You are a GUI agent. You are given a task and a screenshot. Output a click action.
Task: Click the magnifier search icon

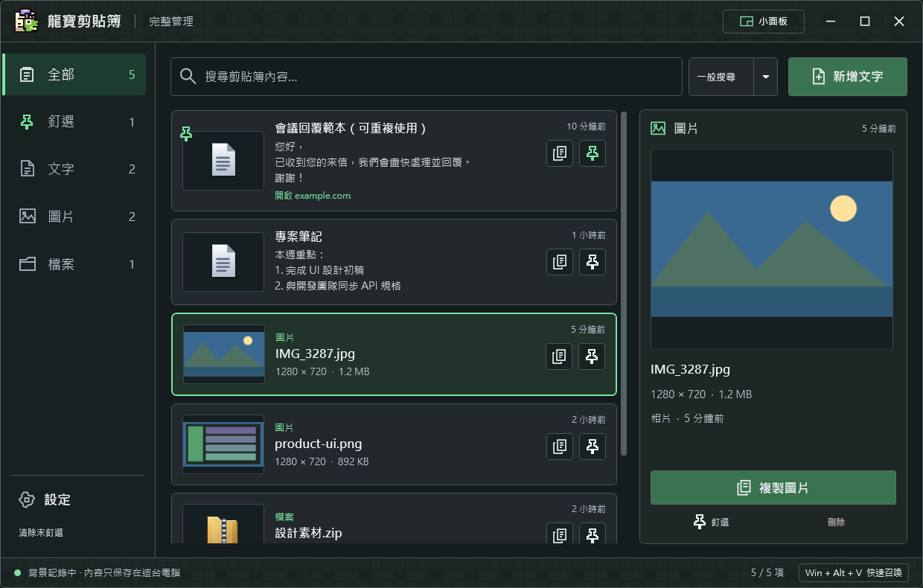(x=188, y=77)
